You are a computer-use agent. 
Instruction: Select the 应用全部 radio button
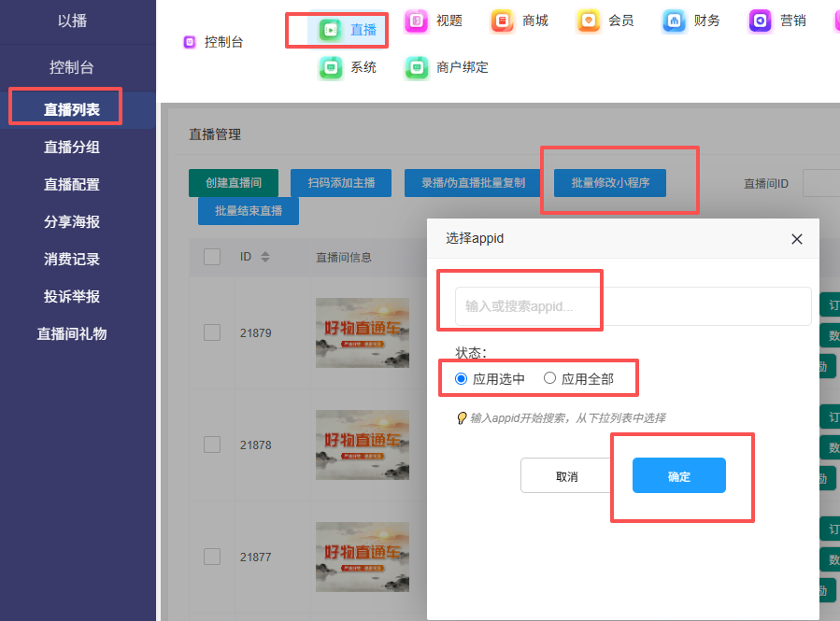pos(549,379)
